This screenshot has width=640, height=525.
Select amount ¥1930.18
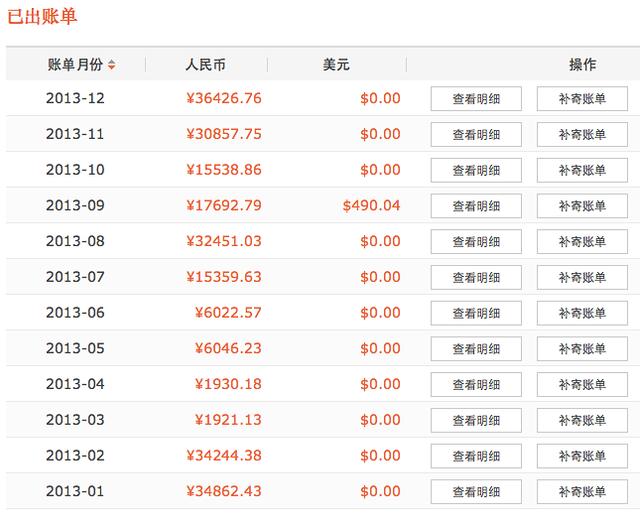click(228, 384)
